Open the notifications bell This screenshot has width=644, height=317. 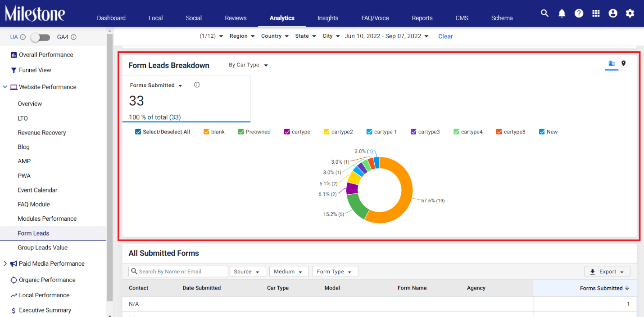pyautogui.click(x=562, y=13)
